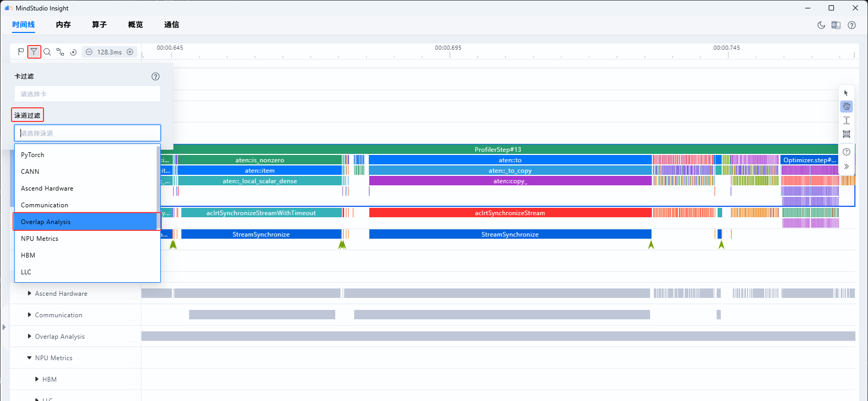Collapse the NPU Metrics lane
868x401 pixels.
pos(29,358)
